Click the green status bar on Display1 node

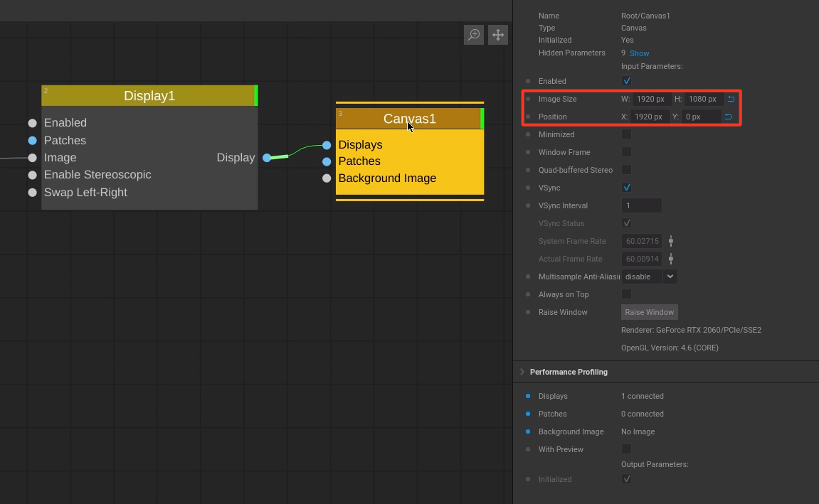tap(256, 95)
